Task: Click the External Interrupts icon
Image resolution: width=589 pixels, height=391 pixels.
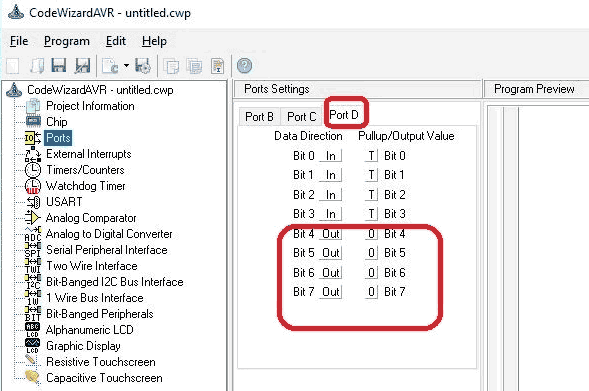Action: (33, 154)
